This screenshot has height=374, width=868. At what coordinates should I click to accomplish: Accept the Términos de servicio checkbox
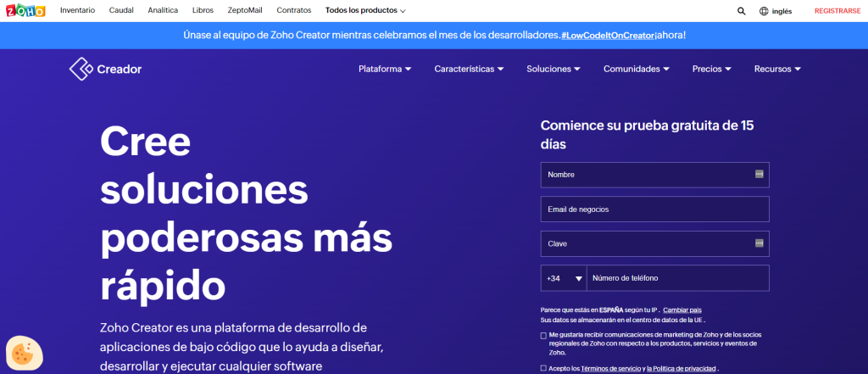[543, 368]
